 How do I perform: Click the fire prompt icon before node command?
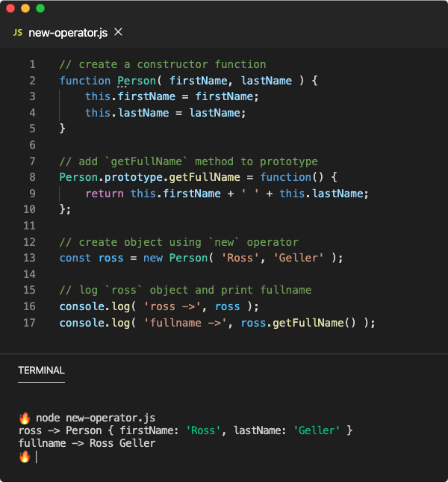click(25, 418)
